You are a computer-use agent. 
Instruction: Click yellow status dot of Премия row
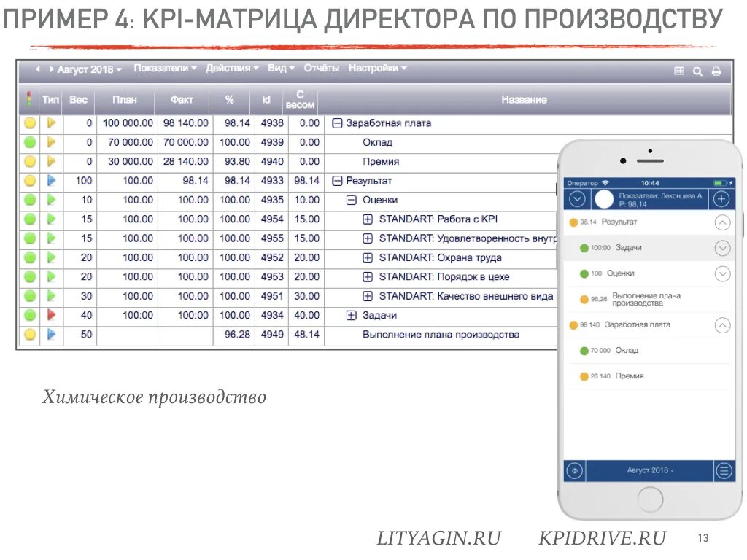[29, 161]
